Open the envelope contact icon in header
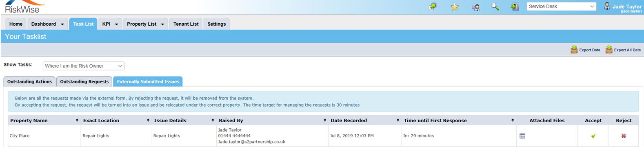644x147 pixels. point(475,7)
